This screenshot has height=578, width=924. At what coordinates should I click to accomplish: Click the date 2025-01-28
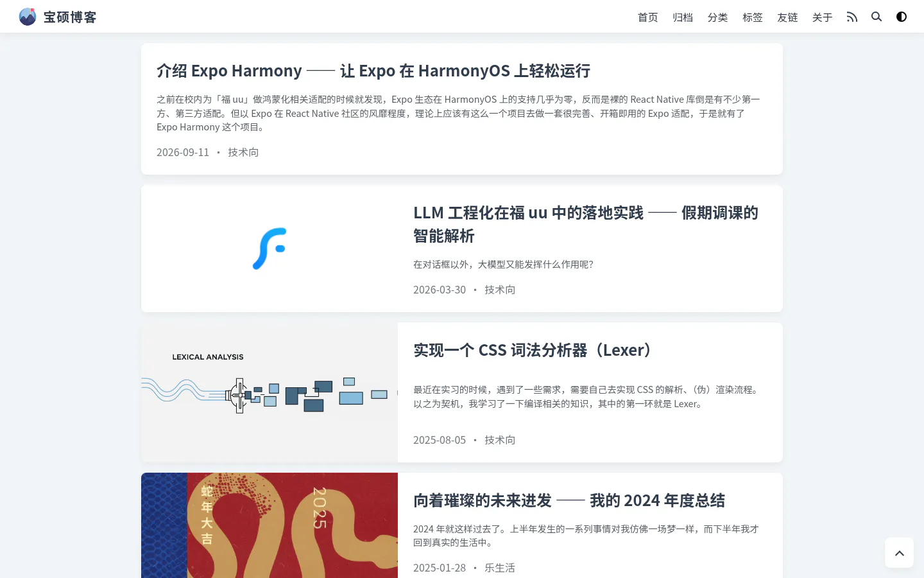coord(440,568)
